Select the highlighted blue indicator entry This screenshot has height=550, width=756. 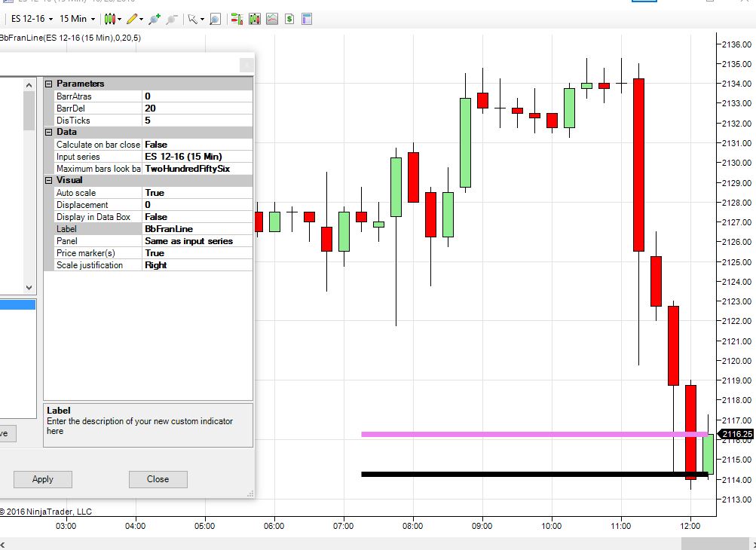[17, 304]
